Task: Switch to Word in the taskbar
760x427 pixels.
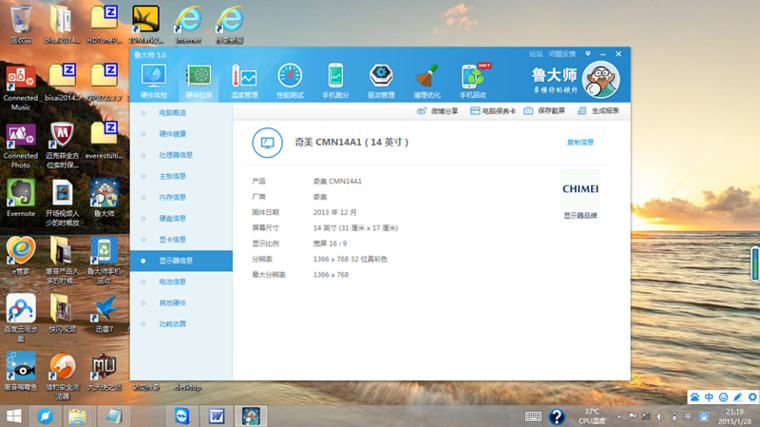Action: (x=217, y=416)
